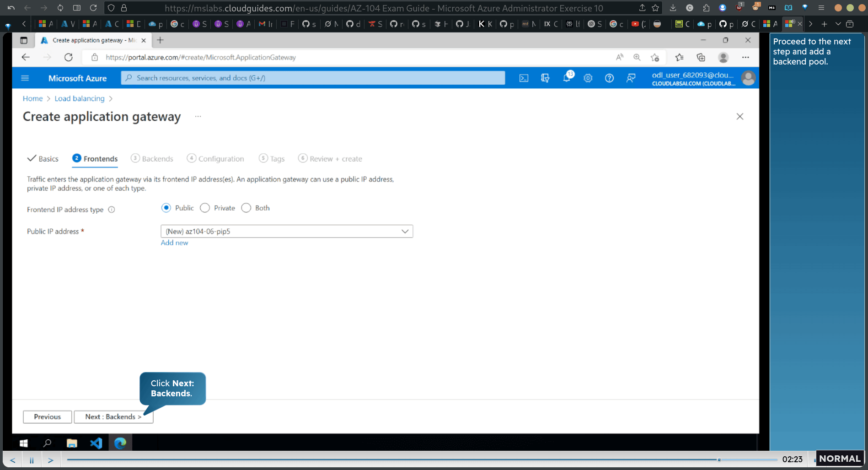Open Edge tab actions menu icon
Viewport: 868px width, 470px height.
[24, 40]
